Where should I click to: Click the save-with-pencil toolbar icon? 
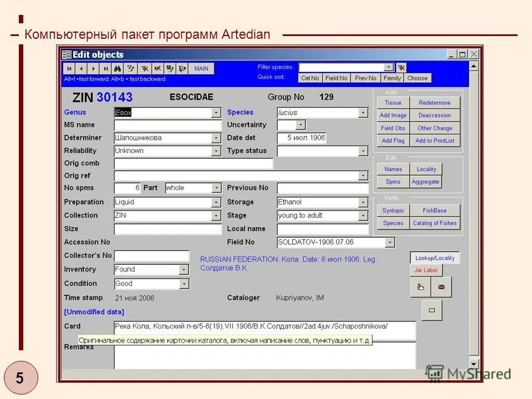pyautogui.click(x=170, y=69)
